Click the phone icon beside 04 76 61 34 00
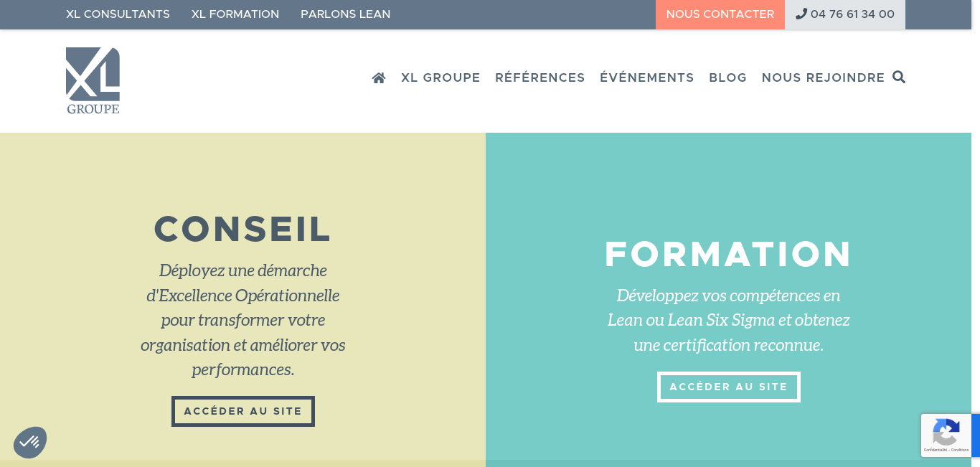The width and height of the screenshot is (980, 467). click(x=801, y=14)
